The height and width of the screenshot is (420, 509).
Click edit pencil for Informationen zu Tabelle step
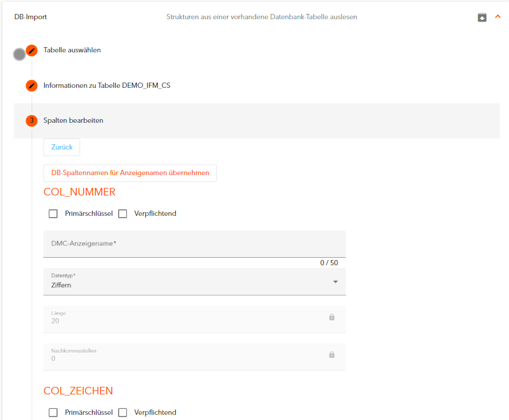click(x=32, y=86)
